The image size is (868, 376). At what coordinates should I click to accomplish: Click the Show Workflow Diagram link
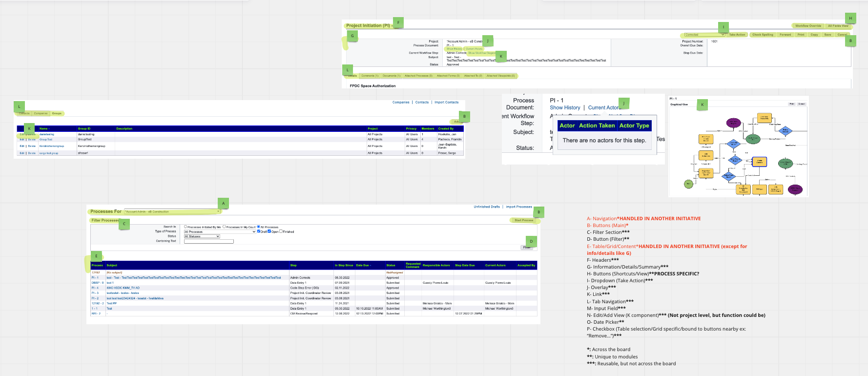(482, 53)
